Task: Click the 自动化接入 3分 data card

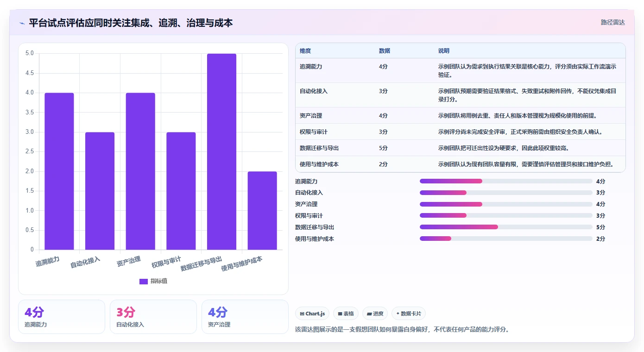Action: coord(153,317)
